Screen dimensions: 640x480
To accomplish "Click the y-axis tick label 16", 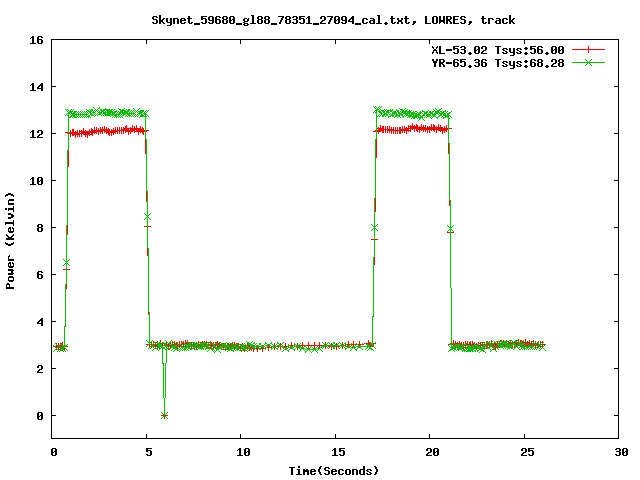I will [x=36, y=40].
